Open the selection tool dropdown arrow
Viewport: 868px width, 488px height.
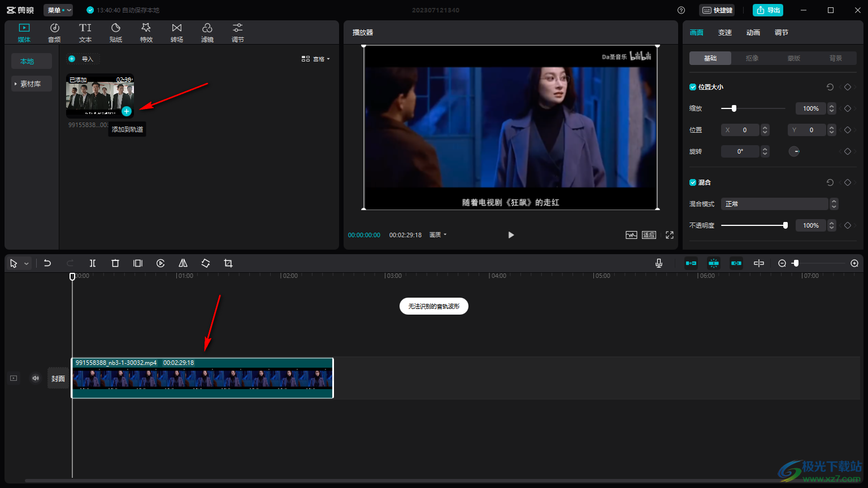(x=27, y=264)
